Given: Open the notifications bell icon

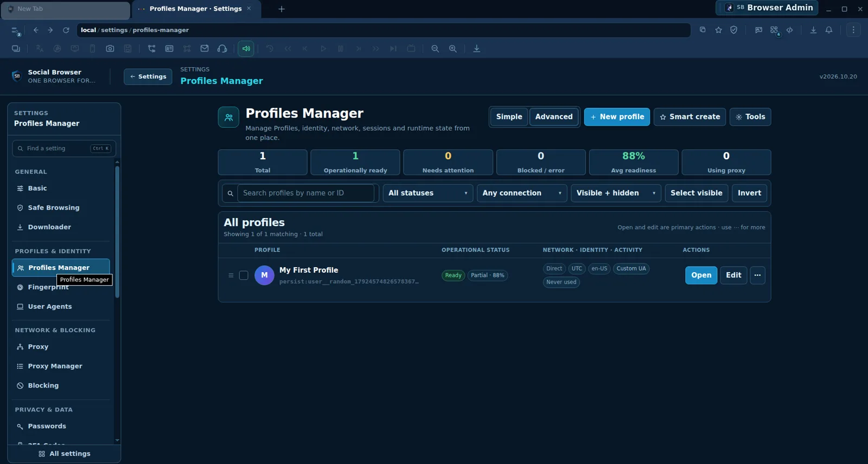Looking at the screenshot, I should tap(829, 30).
